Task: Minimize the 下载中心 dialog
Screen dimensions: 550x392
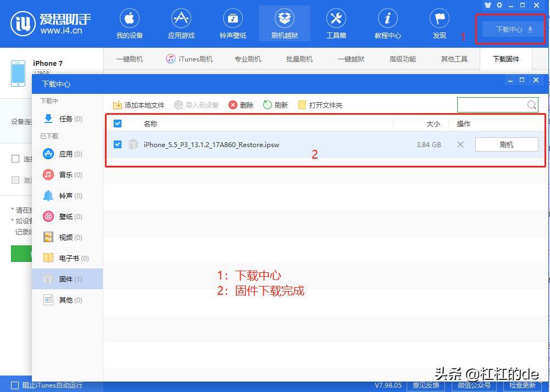Action: pos(510,81)
